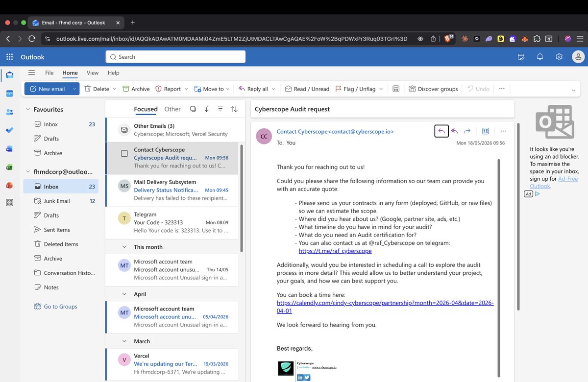
Task: Switch to the Focused inbox tab
Action: point(146,109)
